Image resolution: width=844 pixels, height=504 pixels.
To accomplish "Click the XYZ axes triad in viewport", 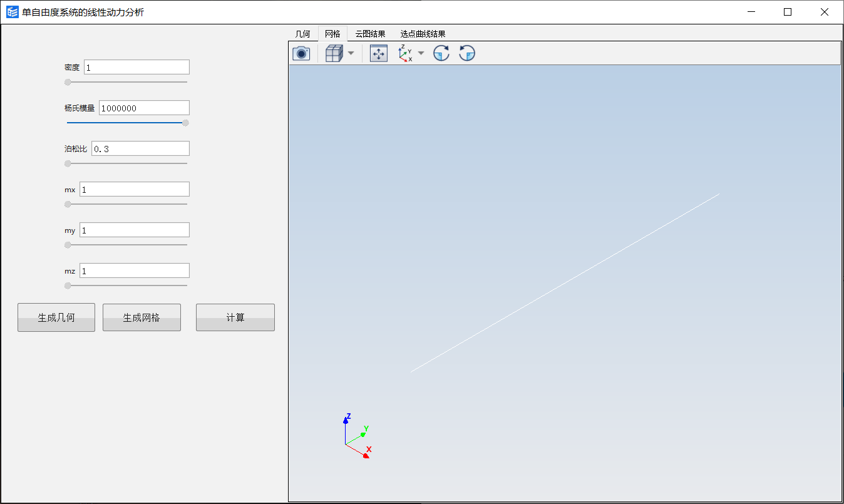I will [357, 436].
